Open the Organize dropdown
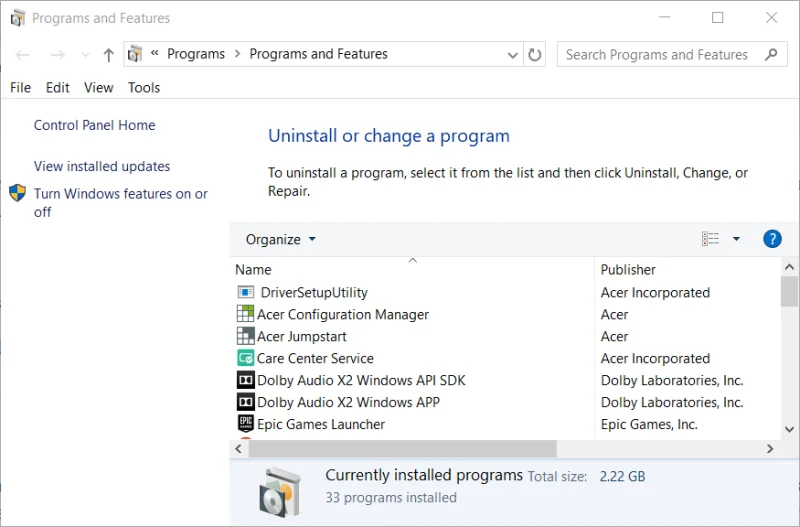This screenshot has width=800, height=527. pos(280,239)
